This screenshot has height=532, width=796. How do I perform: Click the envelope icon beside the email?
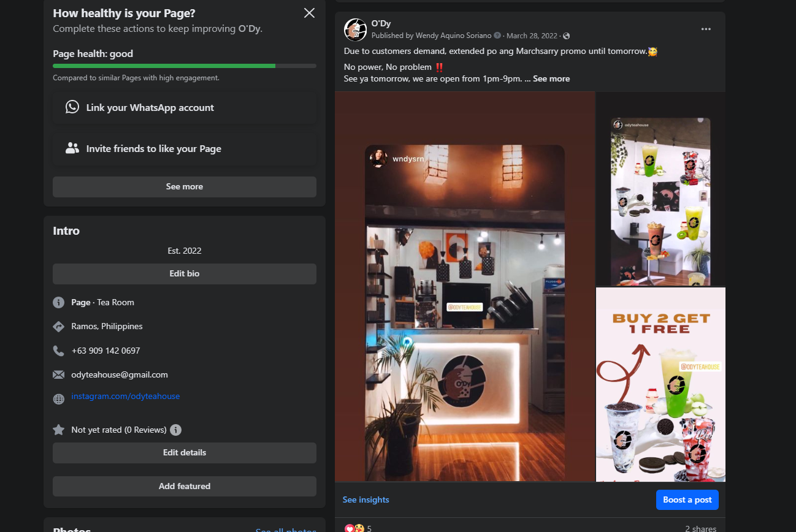point(59,374)
